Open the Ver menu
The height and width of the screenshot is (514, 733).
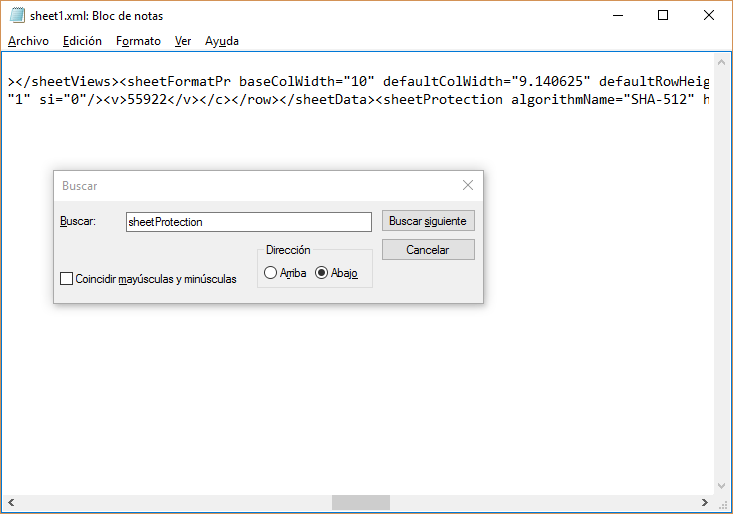183,41
